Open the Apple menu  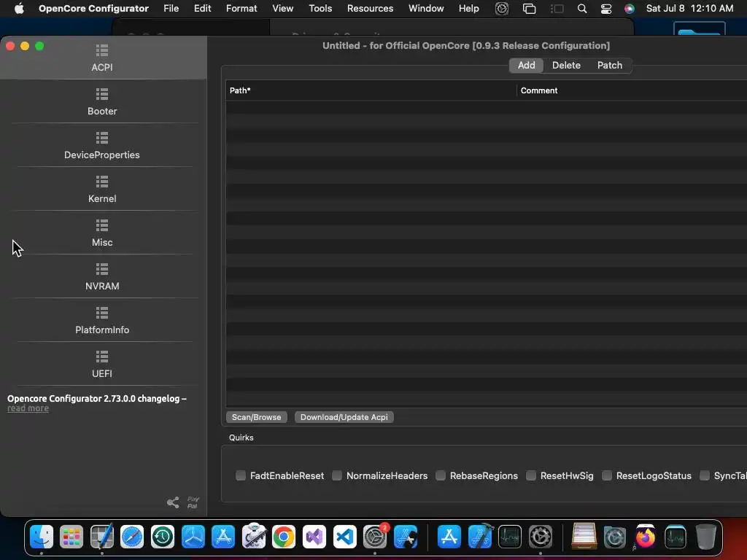(x=19, y=9)
